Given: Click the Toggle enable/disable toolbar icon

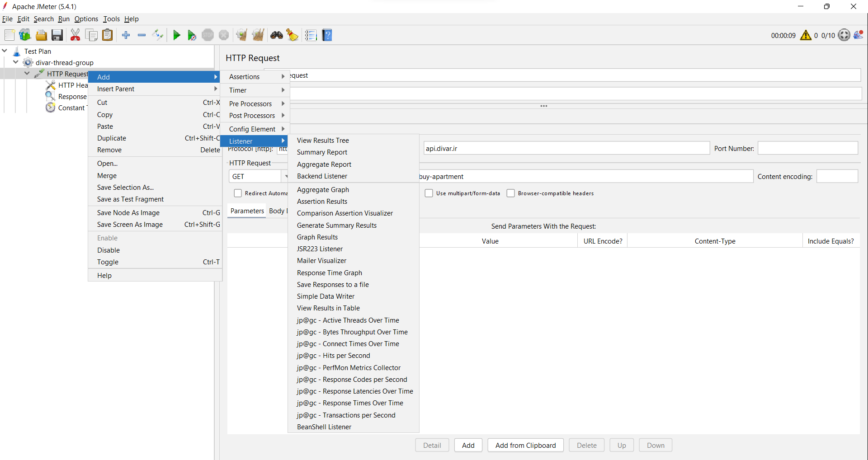Looking at the screenshot, I should (x=157, y=35).
